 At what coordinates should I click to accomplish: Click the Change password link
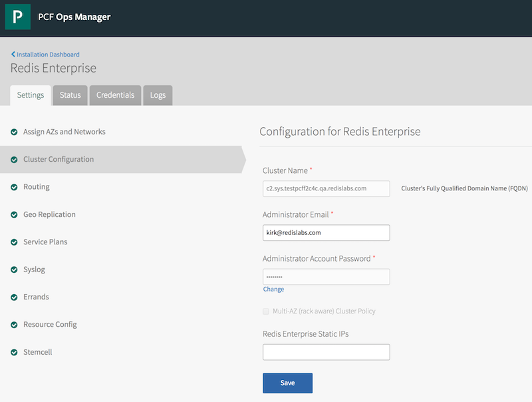(x=273, y=290)
